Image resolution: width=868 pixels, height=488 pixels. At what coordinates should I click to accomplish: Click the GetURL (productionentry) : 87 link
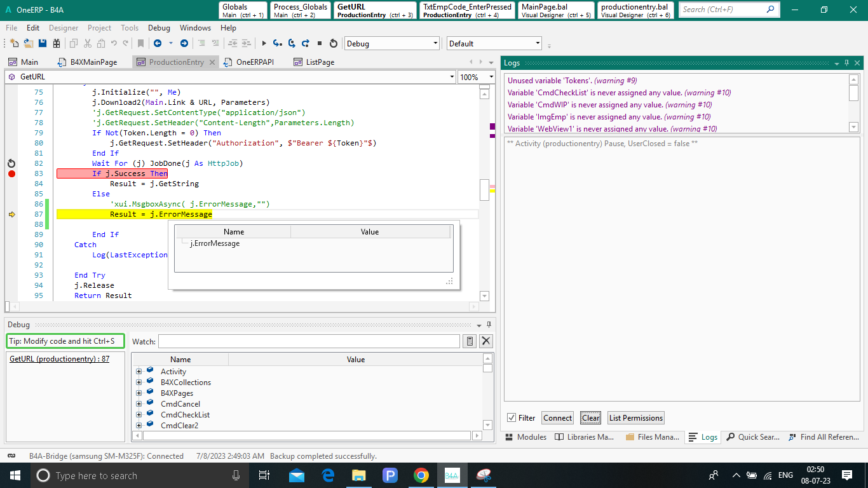click(x=59, y=359)
